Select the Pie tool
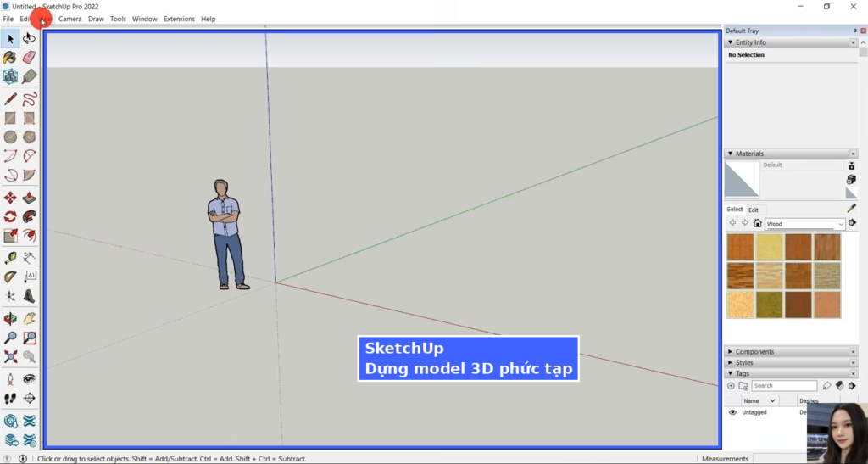 point(30,176)
